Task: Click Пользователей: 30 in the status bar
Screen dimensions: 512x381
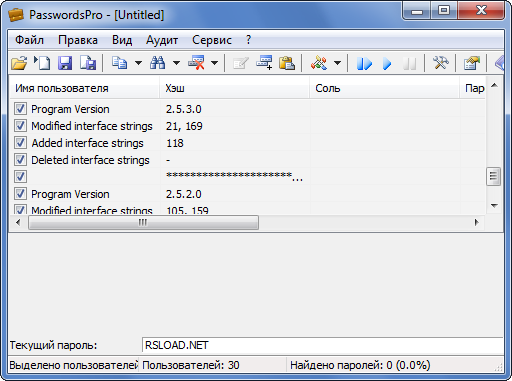Action: [x=191, y=365]
